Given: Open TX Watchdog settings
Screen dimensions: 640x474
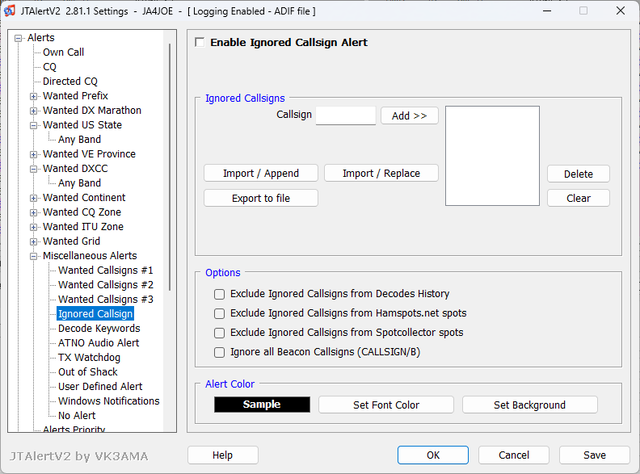Looking at the screenshot, I should [89, 358].
